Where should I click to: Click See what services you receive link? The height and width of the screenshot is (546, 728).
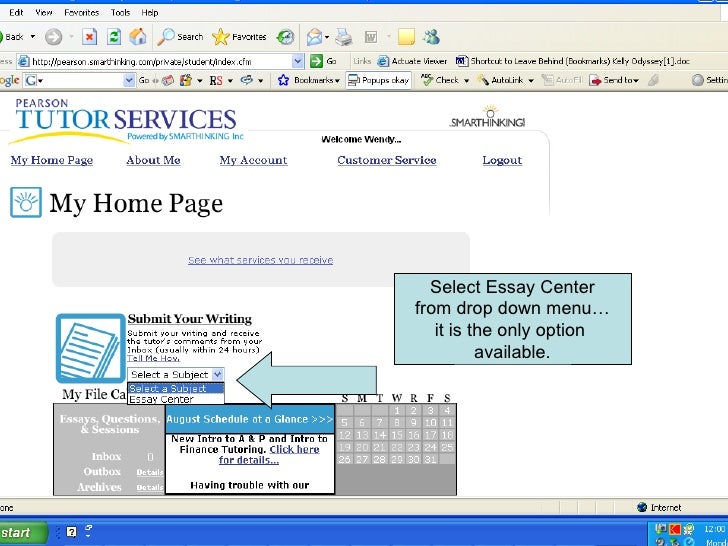pos(260,260)
